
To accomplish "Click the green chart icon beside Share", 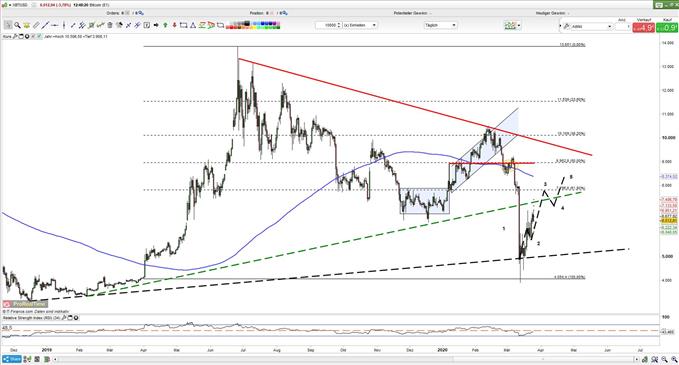I will coord(27,359).
